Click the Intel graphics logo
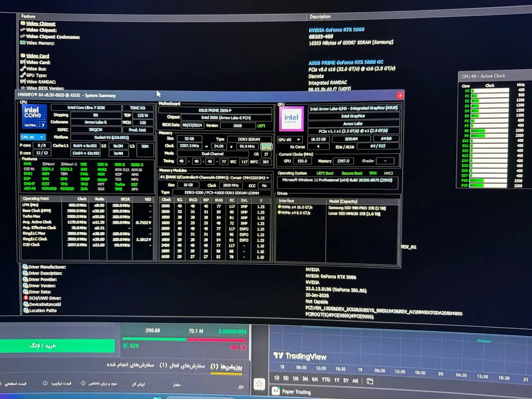Viewport: 532px width, 399px height. (x=291, y=118)
